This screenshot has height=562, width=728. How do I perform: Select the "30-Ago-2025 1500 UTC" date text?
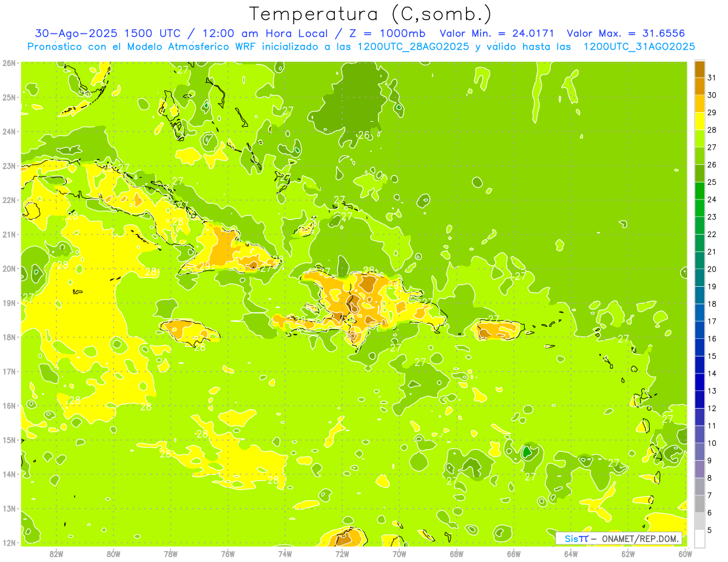pyautogui.click(x=107, y=33)
